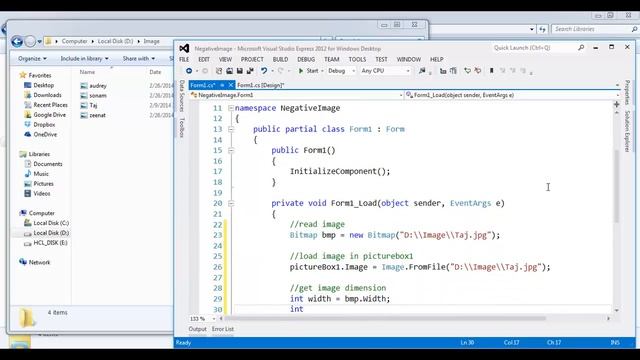Click the Open File toolbar icon

pos(229,71)
